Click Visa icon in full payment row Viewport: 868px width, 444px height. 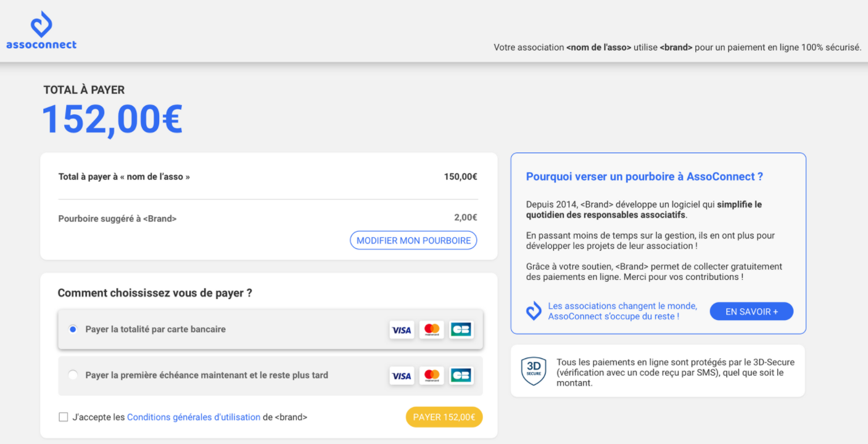click(402, 330)
